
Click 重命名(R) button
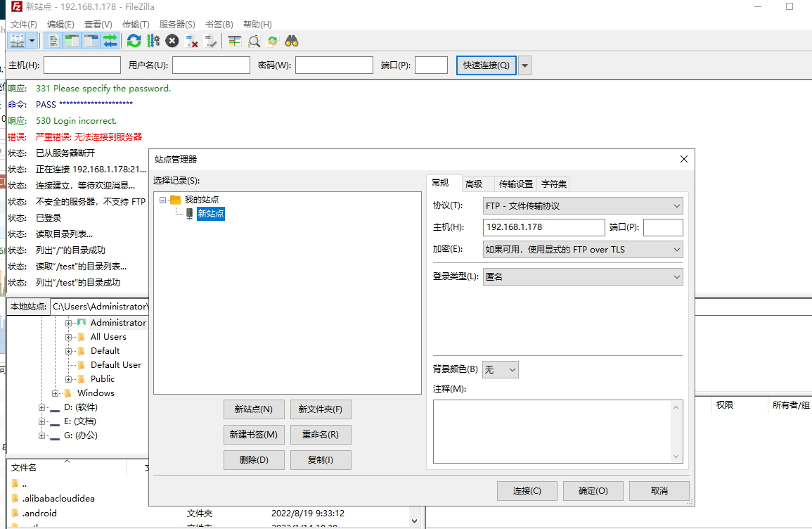coord(321,435)
